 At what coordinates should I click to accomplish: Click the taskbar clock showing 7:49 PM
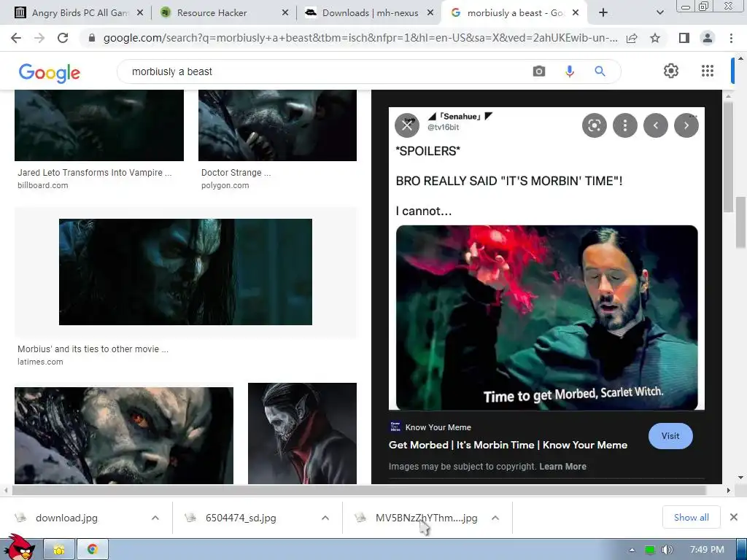click(707, 550)
